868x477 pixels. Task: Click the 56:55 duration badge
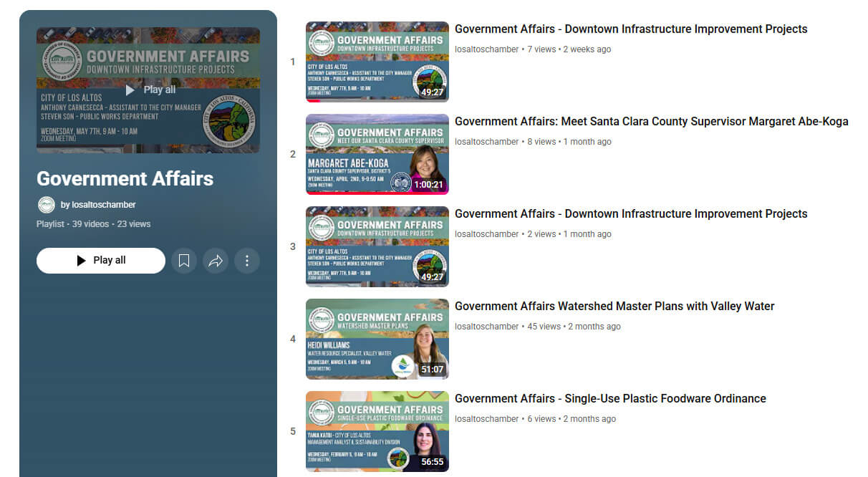[x=432, y=462]
